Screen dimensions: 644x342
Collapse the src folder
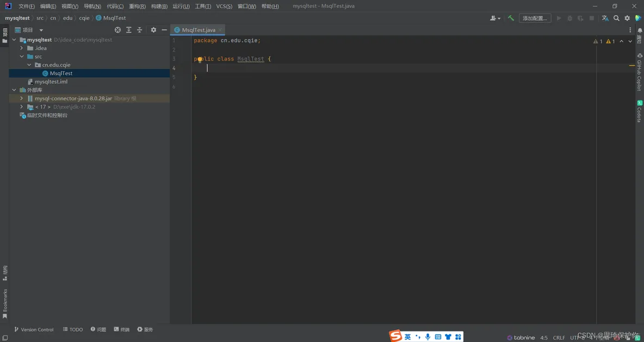pyautogui.click(x=21, y=57)
